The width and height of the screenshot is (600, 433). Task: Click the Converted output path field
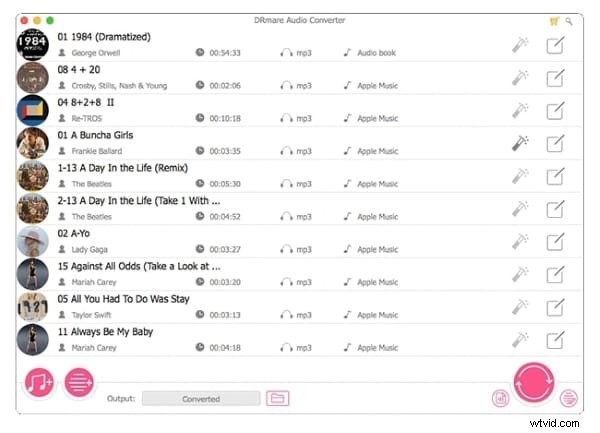[x=201, y=398]
